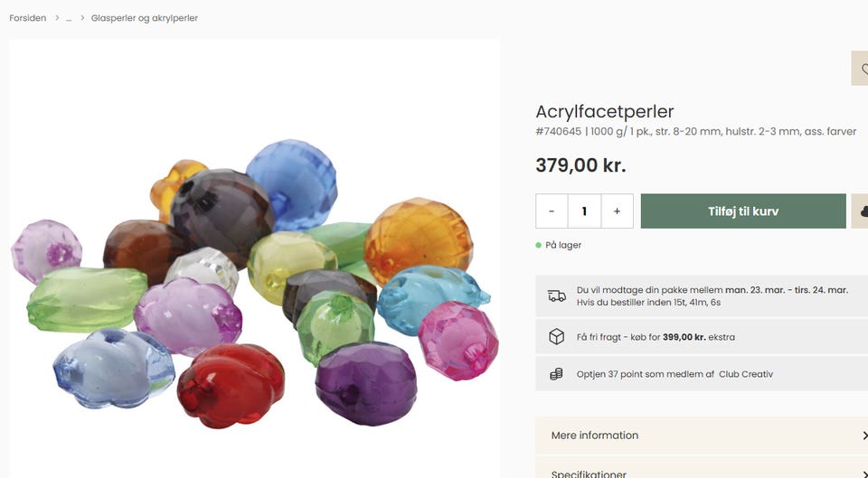Decrease quantity with the minus button
This screenshot has width=868, height=478.
[x=552, y=211]
